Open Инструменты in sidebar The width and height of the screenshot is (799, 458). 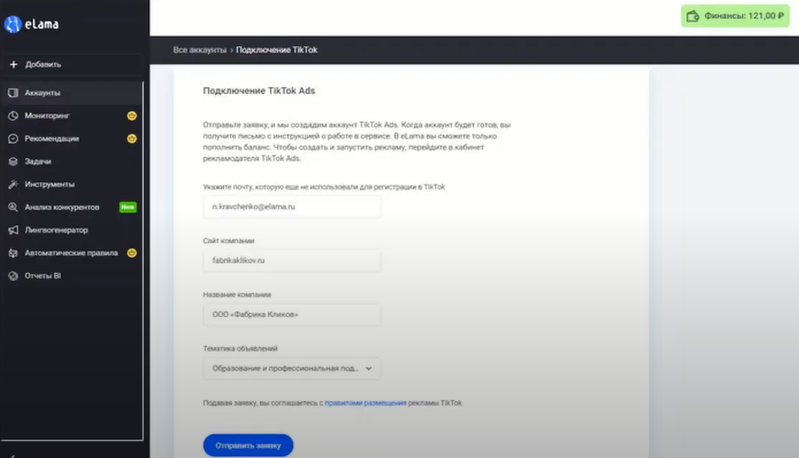click(x=71, y=184)
